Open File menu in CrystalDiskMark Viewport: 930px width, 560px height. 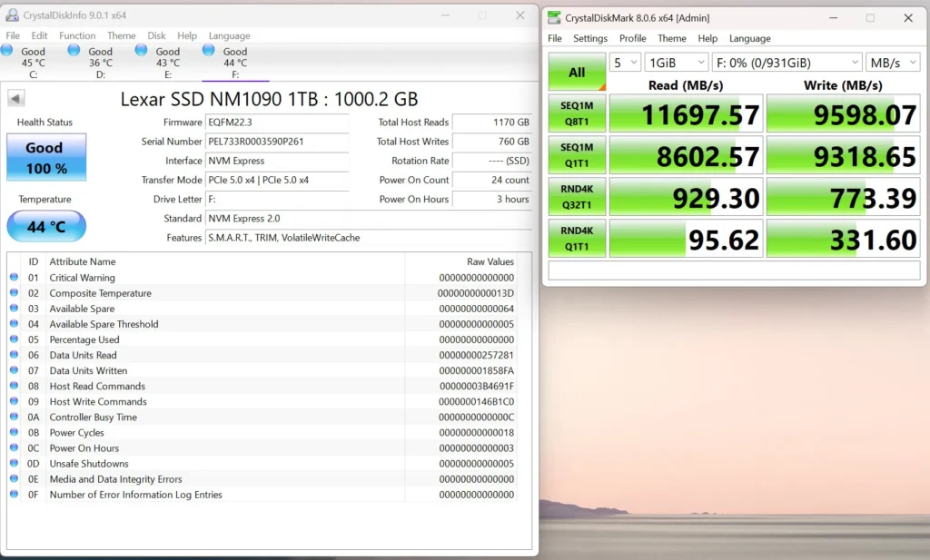(555, 38)
